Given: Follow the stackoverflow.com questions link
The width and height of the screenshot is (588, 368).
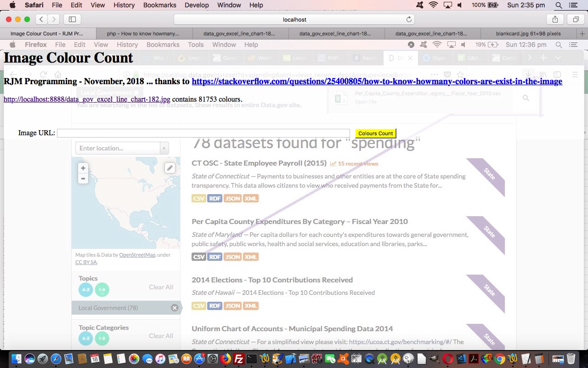Looking at the screenshot, I should [377, 81].
